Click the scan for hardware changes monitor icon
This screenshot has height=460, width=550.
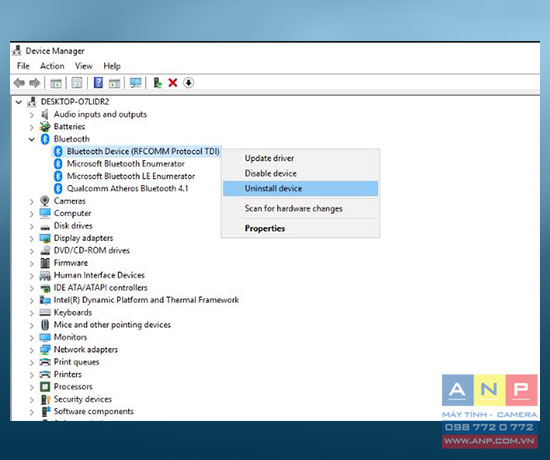point(135,83)
